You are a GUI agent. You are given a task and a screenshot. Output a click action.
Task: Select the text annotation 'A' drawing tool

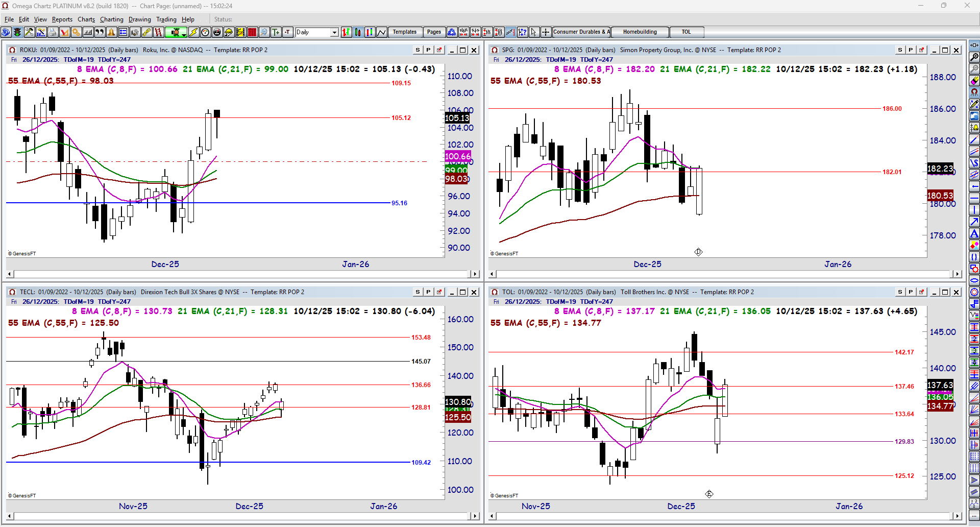tap(974, 233)
